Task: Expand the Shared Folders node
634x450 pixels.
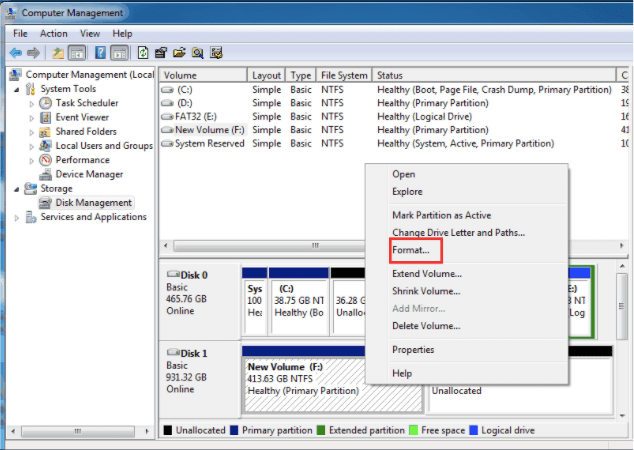Action: [x=32, y=132]
